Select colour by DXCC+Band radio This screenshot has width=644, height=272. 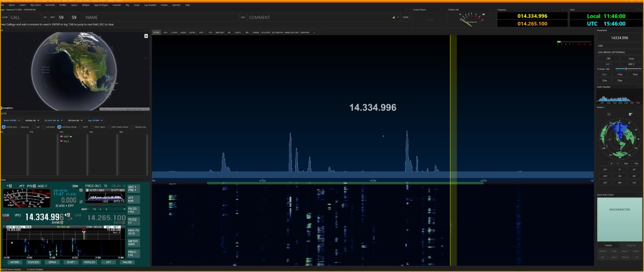click(x=92, y=127)
